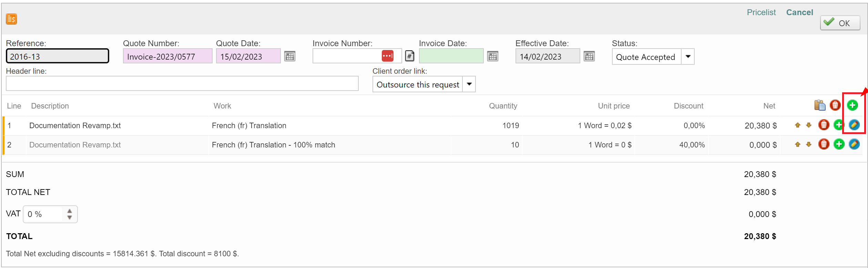Open the Quote Date calendar picker
The width and height of the screenshot is (868, 268).
pyautogui.click(x=289, y=56)
